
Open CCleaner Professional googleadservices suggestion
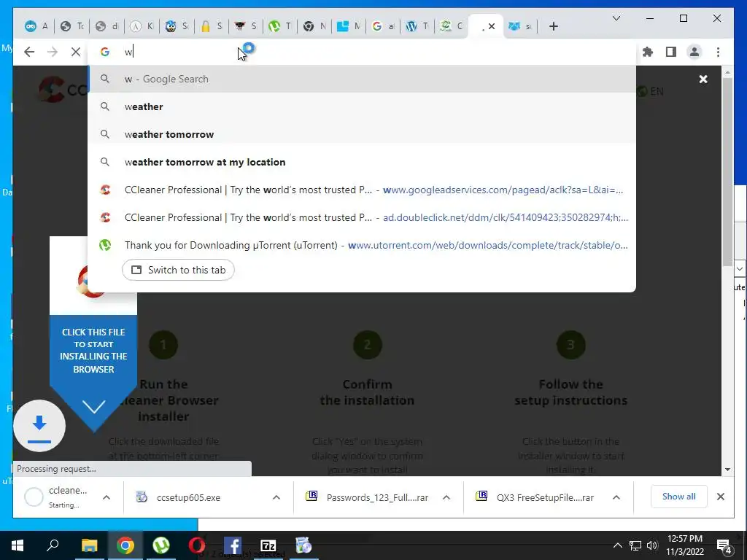362,190
